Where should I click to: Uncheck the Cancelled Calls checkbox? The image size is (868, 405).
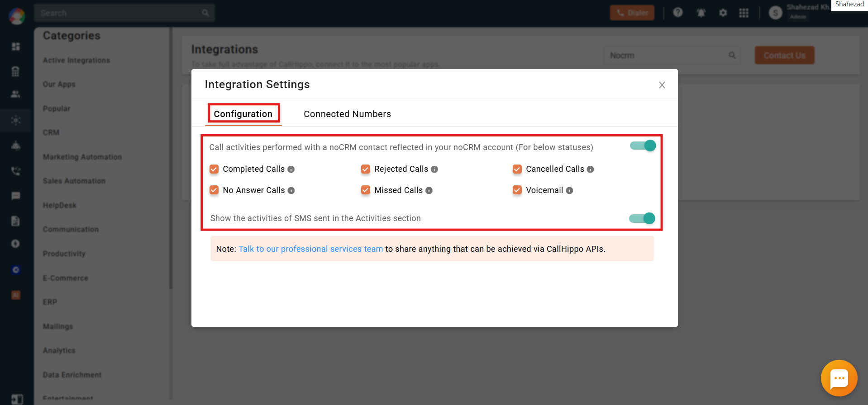517,169
